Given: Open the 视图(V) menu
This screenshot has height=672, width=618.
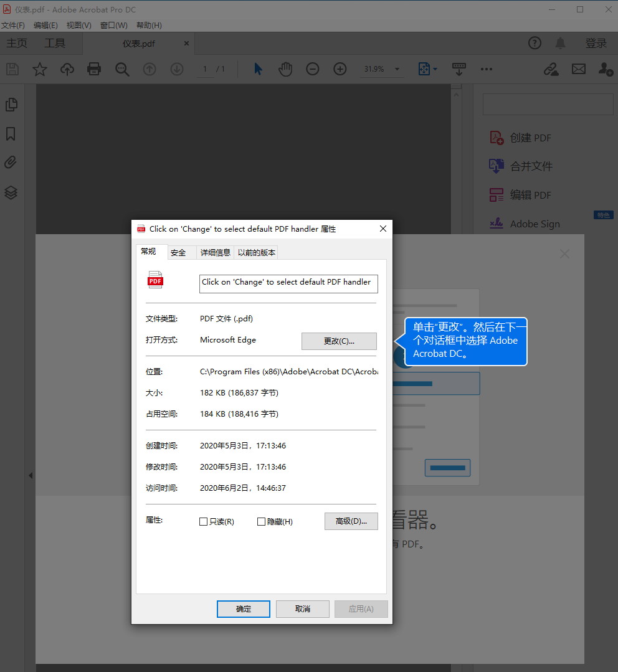Looking at the screenshot, I should 79,26.
